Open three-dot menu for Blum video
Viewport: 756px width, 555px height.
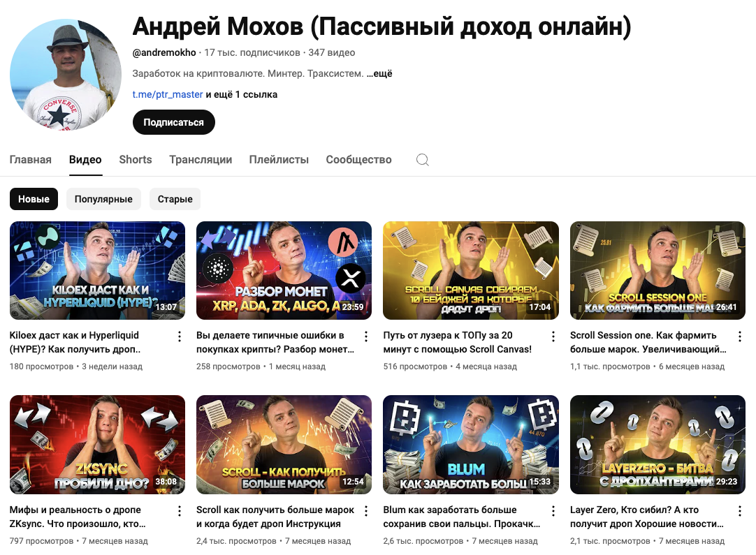(553, 511)
